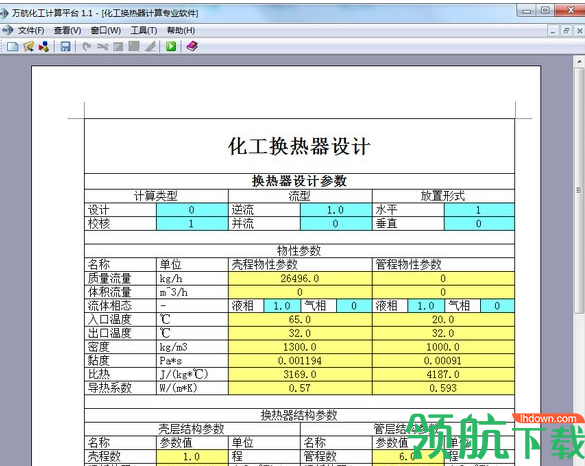Screen dimensions: 585x466
Task: Click the 换热器设计参数 header
Action: pyautogui.click(x=299, y=181)
